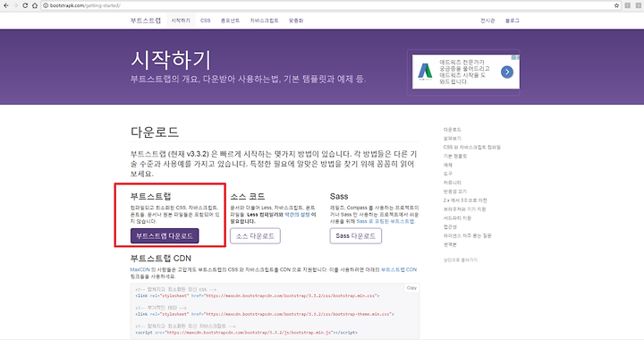Click the 소스 다운로드 button

coord(255,235)
